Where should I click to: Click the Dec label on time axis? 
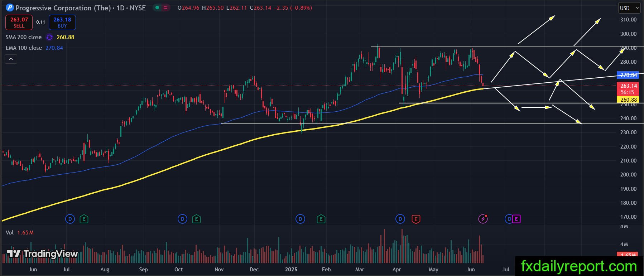pos(254,270)
